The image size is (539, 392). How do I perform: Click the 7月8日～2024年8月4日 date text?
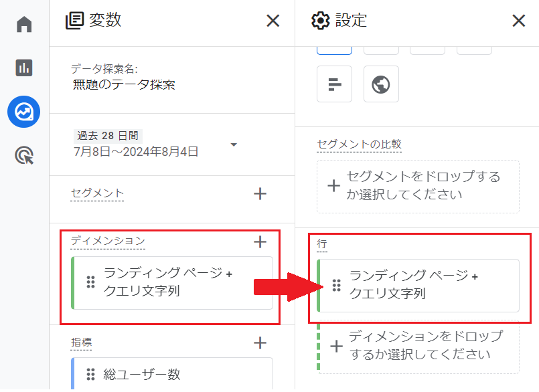pyautogui.click(x=136, y=151)
